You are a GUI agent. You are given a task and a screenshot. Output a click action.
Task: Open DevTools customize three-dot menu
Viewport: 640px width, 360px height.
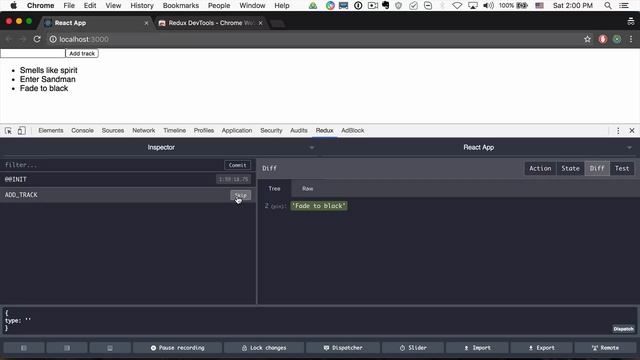point(618,131)
